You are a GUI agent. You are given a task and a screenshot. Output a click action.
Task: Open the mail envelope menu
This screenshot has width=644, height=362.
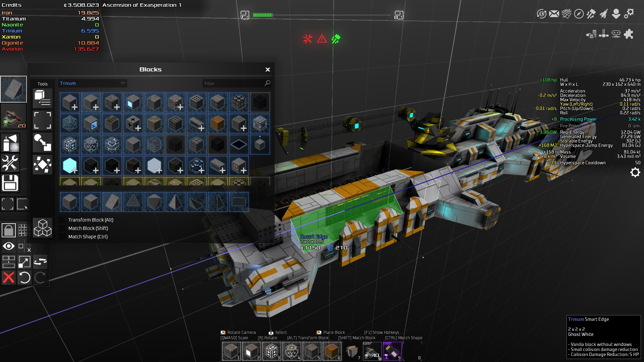(554, 14)
